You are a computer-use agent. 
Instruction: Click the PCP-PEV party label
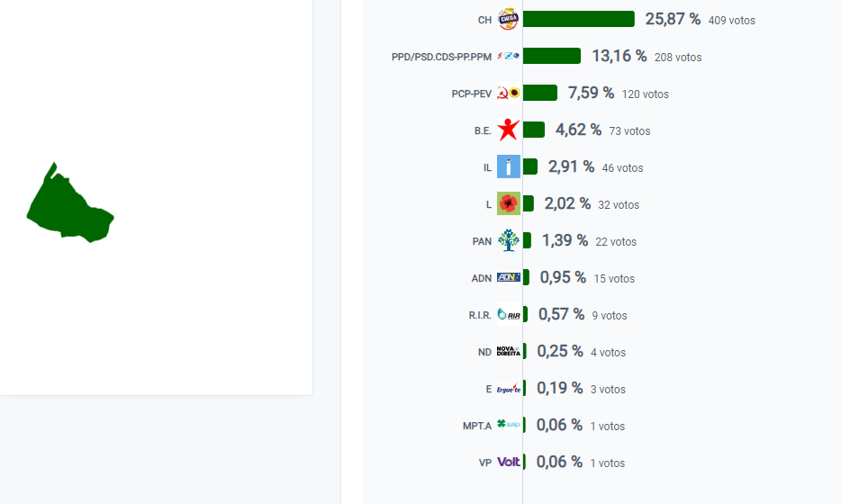472,94
